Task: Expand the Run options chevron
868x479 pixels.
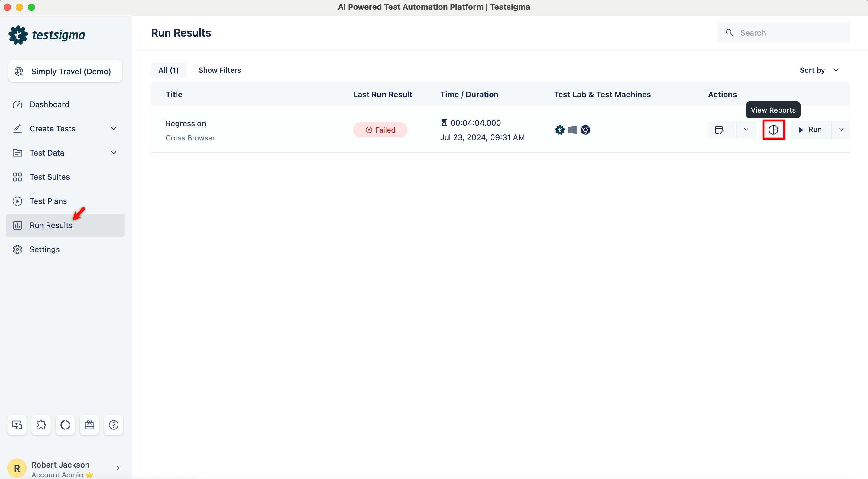Action: tap(841, 130)
